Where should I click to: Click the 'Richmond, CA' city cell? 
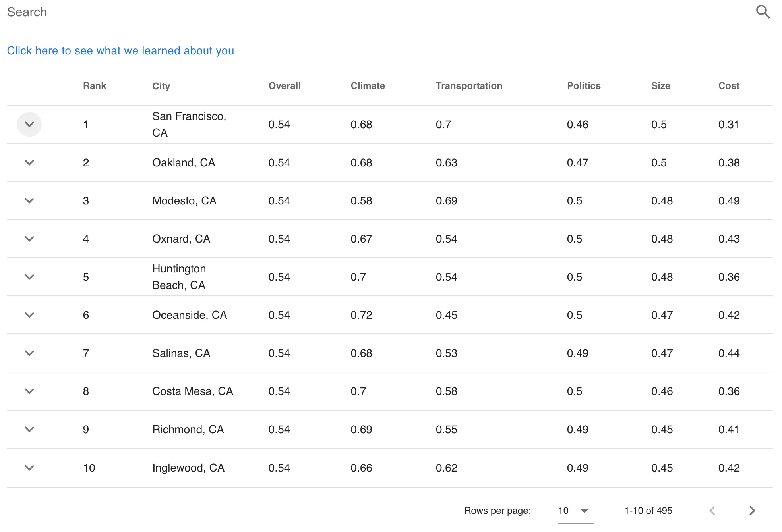pos(188,429)
